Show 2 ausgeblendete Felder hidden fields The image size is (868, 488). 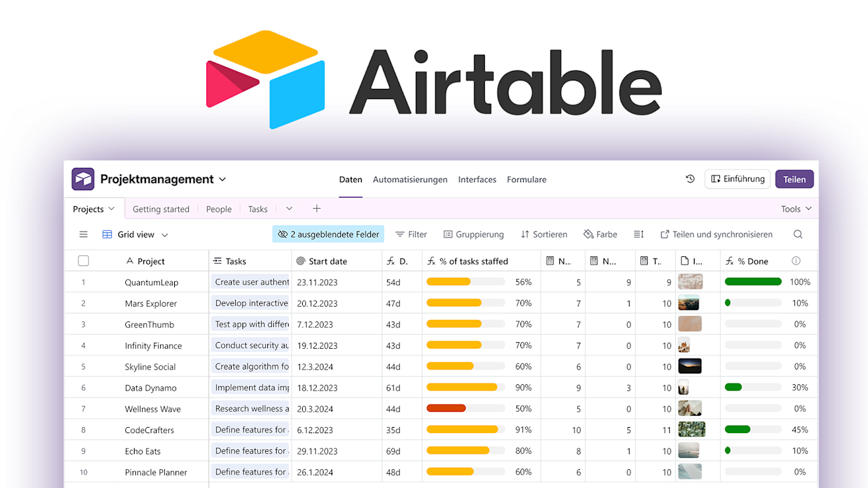point(328,234)
